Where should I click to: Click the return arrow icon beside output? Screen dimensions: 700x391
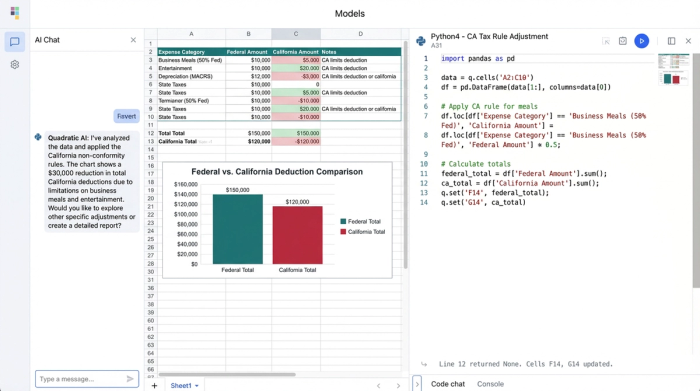(424, 364)
